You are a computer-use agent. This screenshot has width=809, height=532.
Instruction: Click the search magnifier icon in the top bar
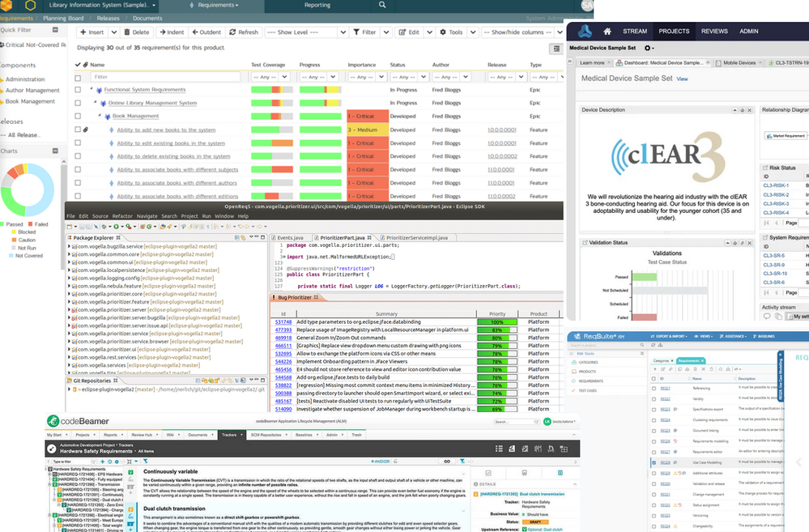click(381, 5)
